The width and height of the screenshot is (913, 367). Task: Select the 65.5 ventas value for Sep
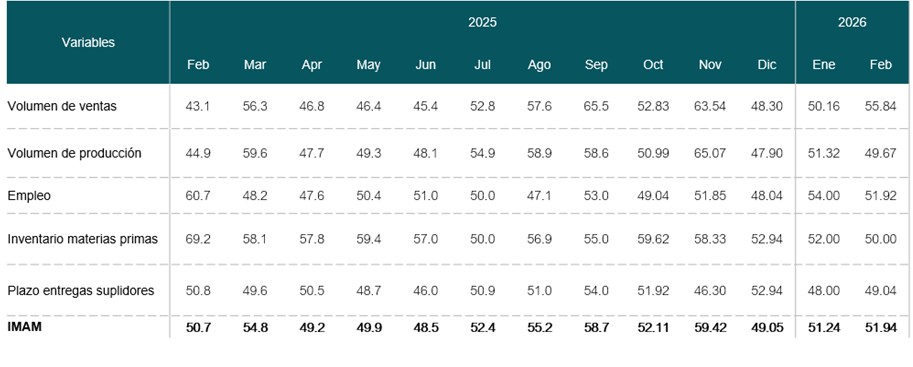596,107
